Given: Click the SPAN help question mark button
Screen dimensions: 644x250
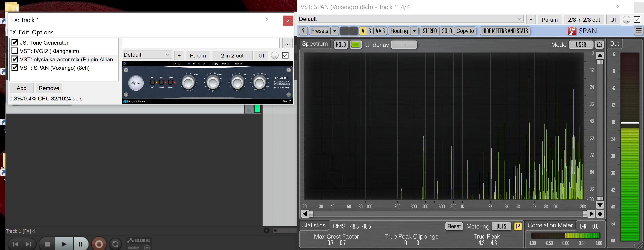Looking at the screenshot, I should 303,31.
